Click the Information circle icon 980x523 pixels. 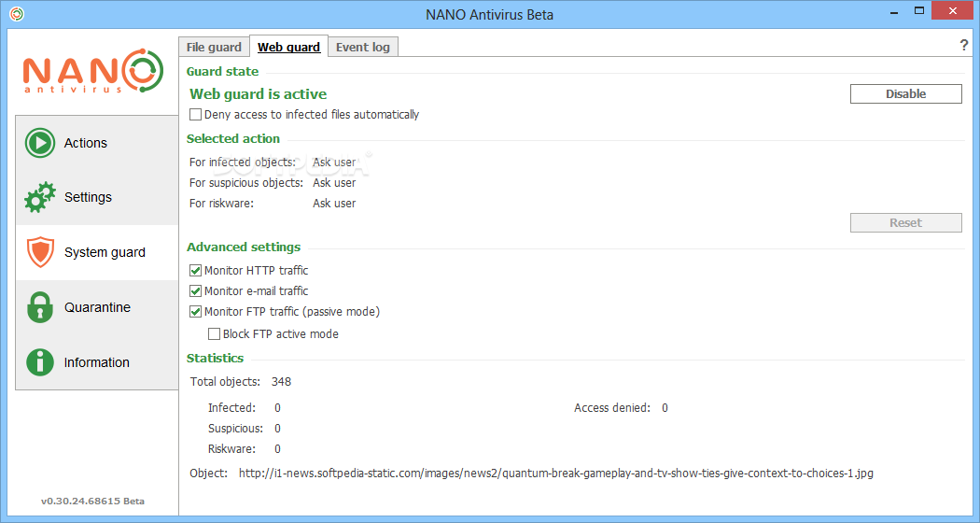[40, 362]
